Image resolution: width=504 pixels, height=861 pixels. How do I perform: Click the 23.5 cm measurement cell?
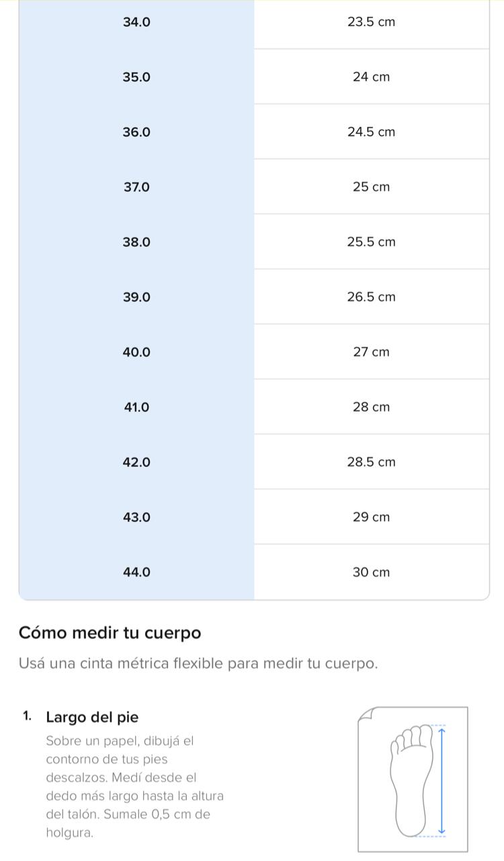coord(371,22)
